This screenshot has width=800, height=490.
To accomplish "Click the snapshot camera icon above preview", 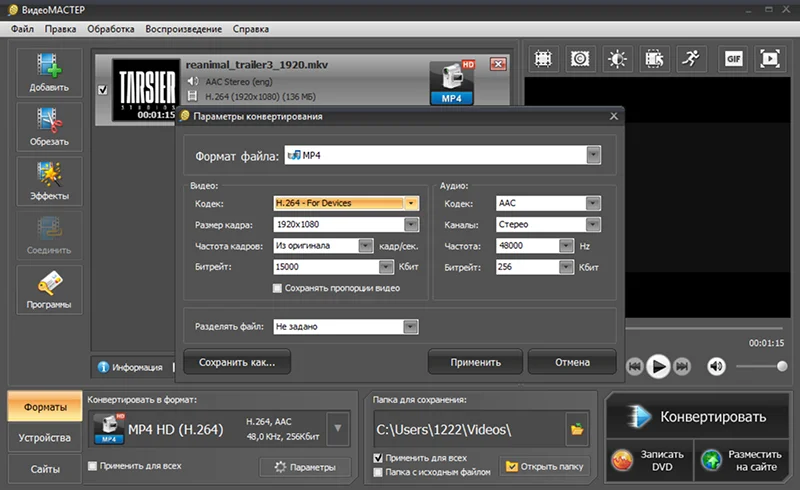I will tap(580, 59).
